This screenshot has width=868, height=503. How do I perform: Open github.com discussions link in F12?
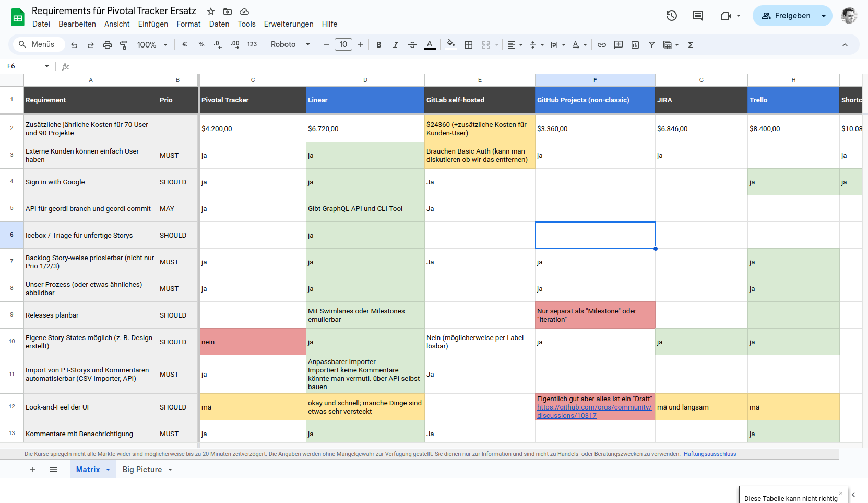point(594,411)
